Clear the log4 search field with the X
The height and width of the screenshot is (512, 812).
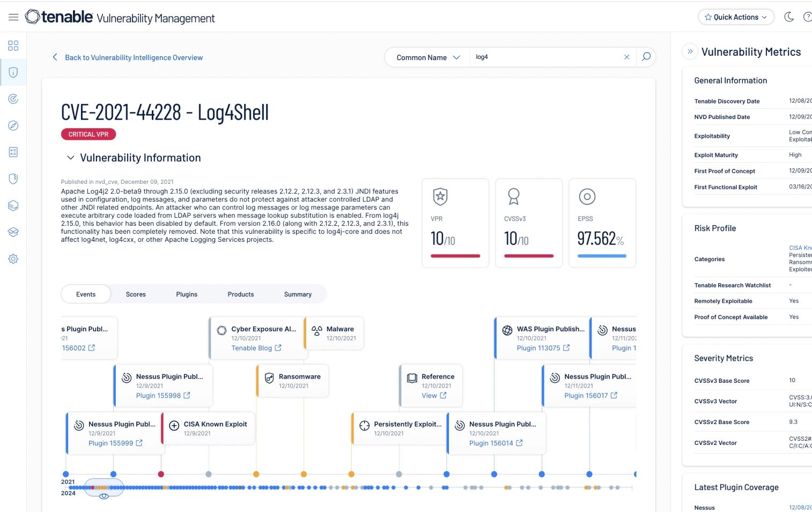tap(626, 56)
